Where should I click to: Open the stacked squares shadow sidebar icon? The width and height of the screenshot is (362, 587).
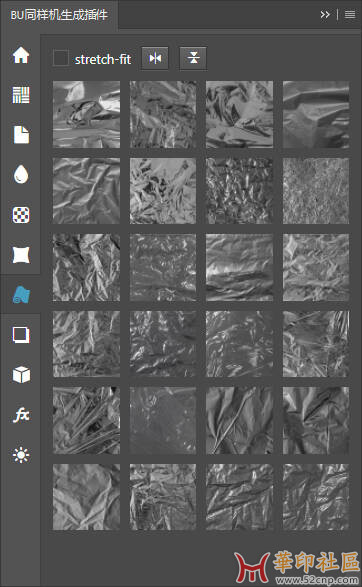pos(21,335)
